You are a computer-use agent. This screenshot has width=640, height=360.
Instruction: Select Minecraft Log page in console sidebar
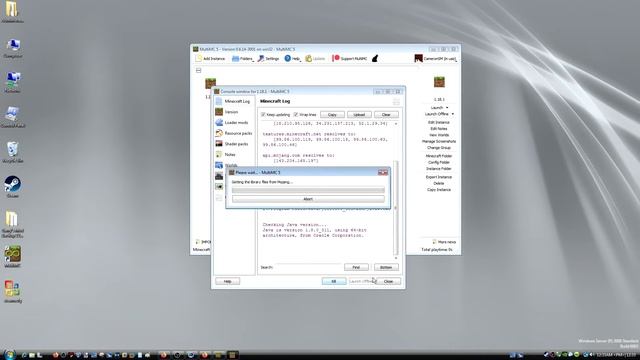(x=233, y=101)
